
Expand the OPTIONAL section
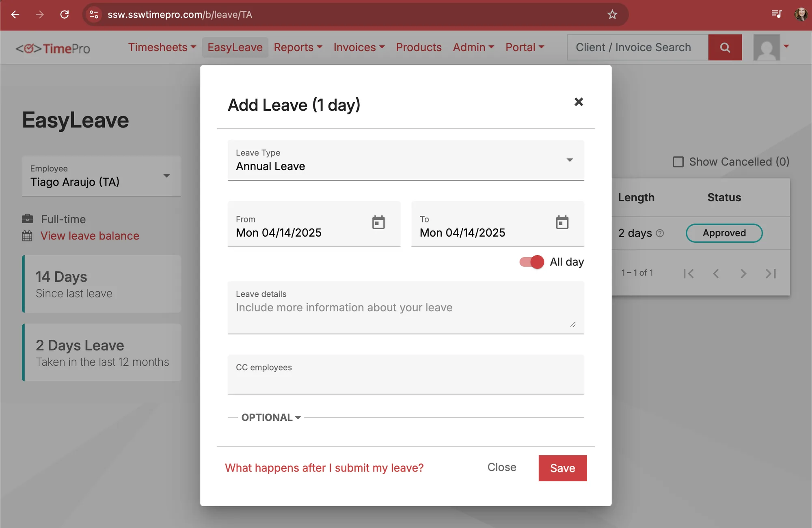coord(271,418)
